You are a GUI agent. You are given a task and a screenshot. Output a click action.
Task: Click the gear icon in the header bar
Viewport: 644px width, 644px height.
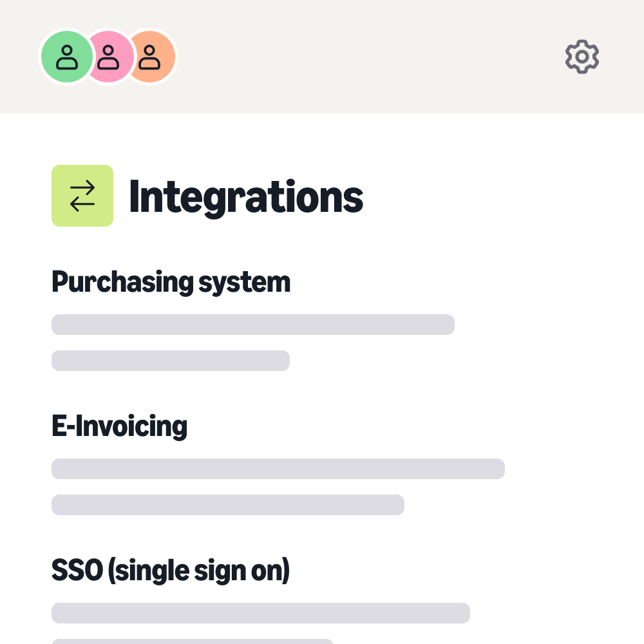click(x=582, y=57)
